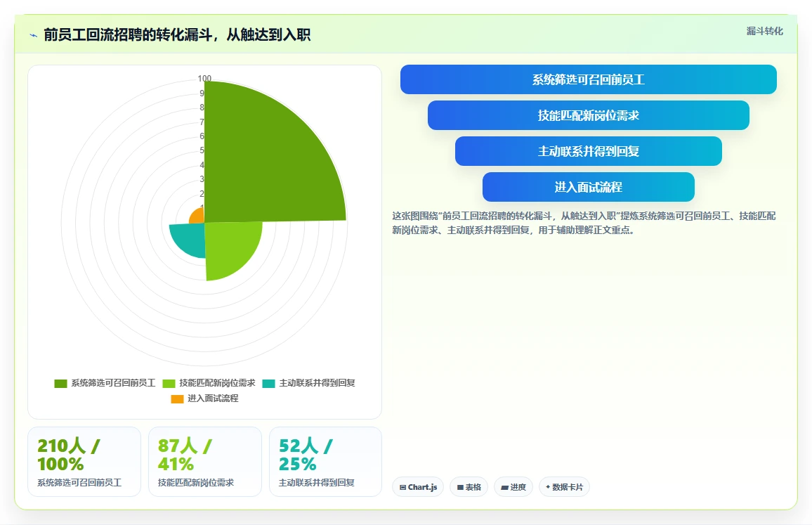Click the description paragraph under the funnel
Screen dimensions: 812x525
584,223
